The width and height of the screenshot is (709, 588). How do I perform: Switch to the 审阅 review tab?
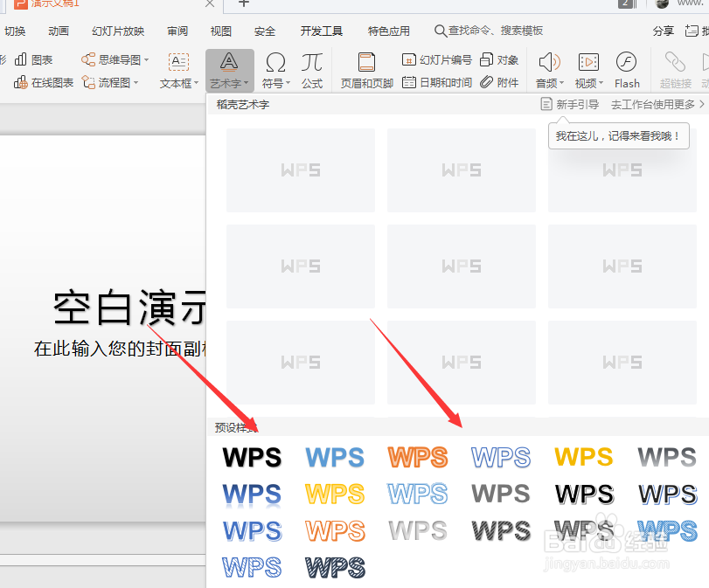177,31
